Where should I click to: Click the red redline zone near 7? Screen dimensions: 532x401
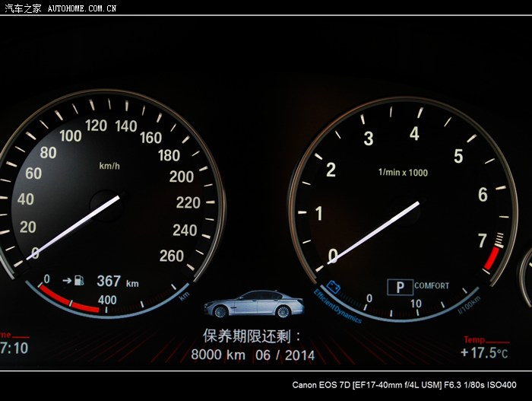(492, 260)
